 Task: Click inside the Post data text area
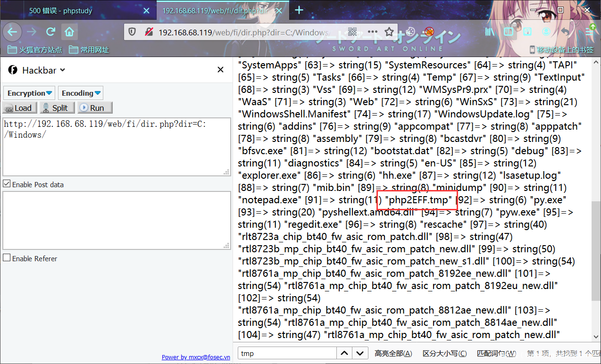coord(116,220)
